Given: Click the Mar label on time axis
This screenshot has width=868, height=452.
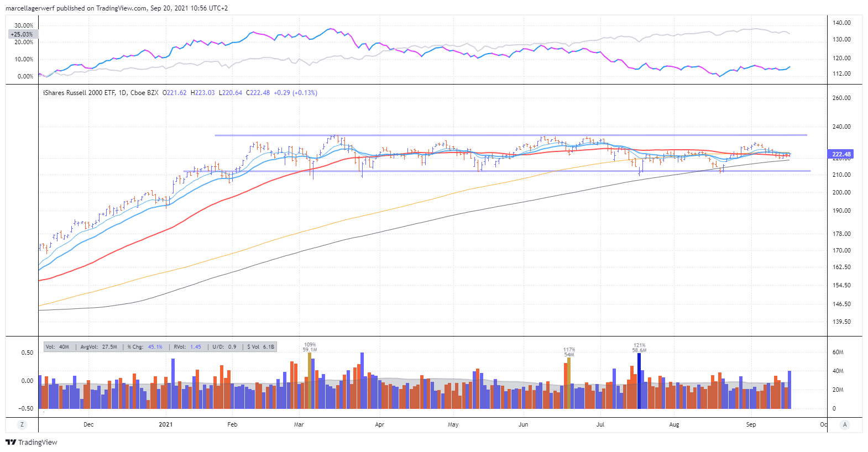Looking at the screenshot, I should click(299, 424).
